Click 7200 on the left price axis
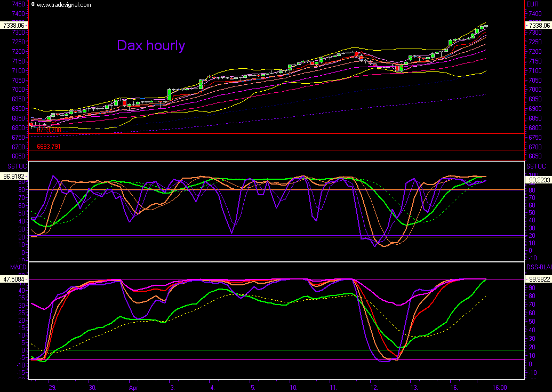The width and height of the screenshot is (552, 392). point(18,52)
